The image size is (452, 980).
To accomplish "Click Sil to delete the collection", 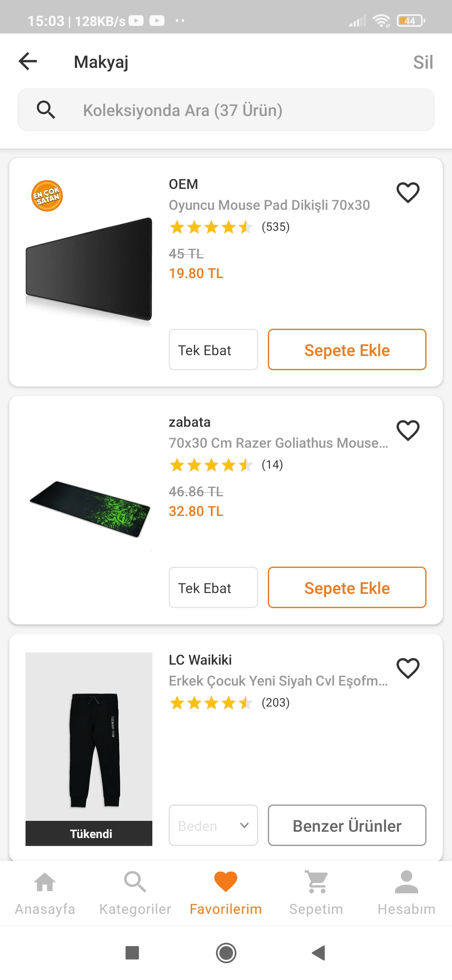I will click(423, 62).
